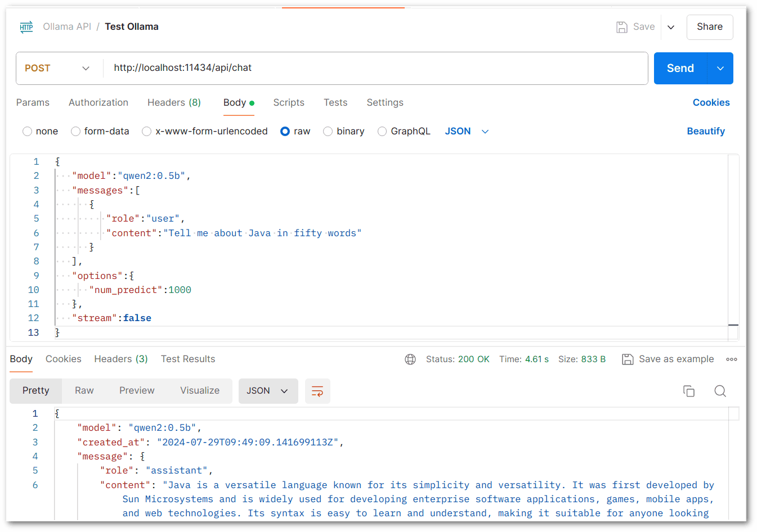
Task: Click the Save floppy disk icon
Action: click(x=622, y=27)
